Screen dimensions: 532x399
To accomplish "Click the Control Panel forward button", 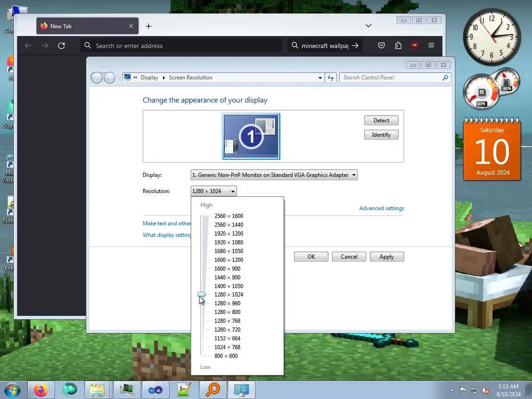I will [x=109, y=78].
